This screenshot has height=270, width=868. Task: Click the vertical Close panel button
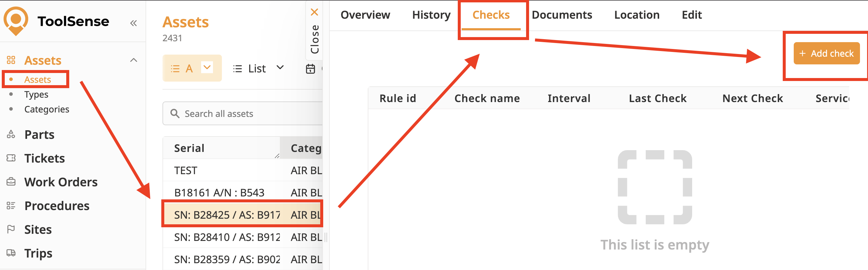[x=314, y=31]
